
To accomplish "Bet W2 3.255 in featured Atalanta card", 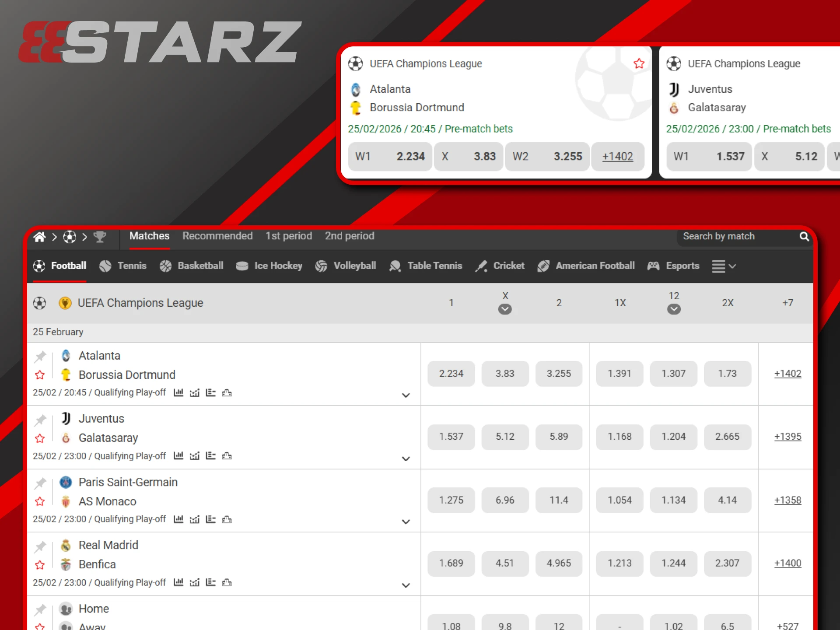I will click(547, 156).
